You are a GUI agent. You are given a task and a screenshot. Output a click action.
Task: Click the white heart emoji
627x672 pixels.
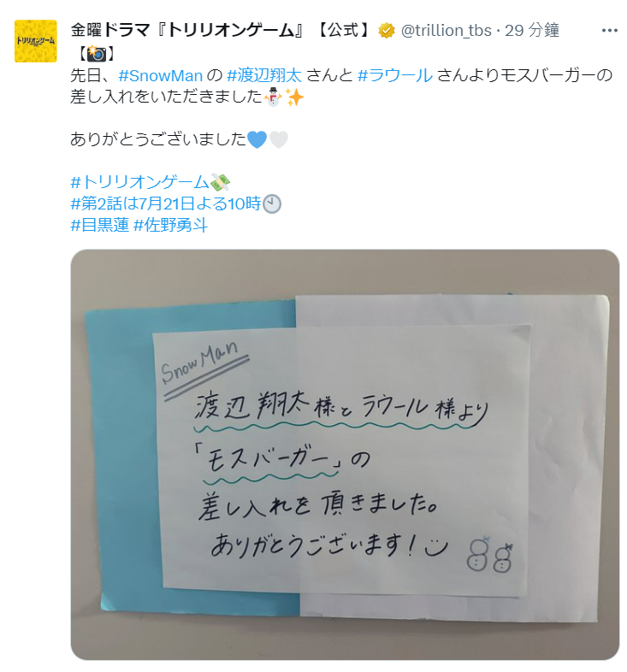(278, 139)
